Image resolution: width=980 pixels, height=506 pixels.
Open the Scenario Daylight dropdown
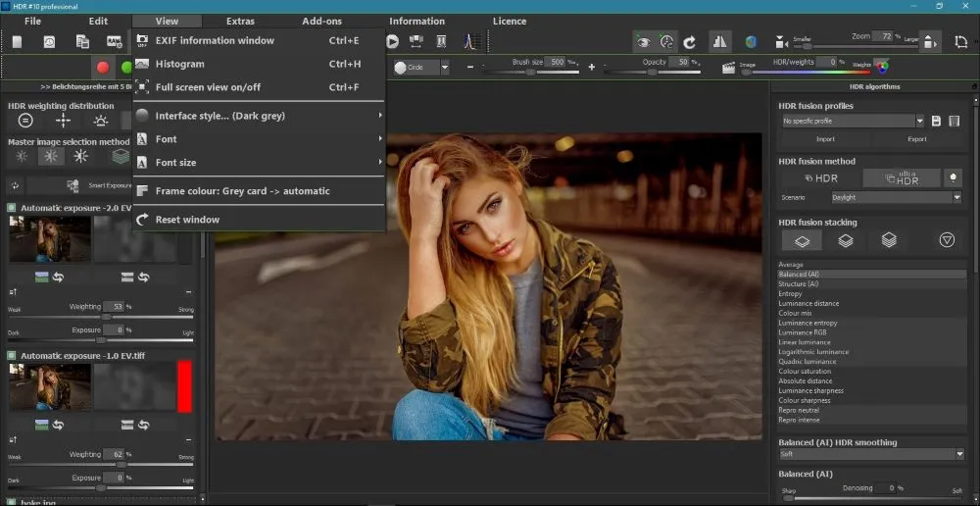897,197
